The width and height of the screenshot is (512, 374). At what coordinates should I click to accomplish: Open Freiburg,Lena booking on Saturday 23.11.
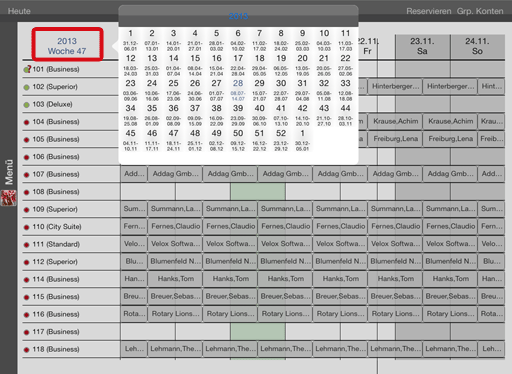(450, 139)
